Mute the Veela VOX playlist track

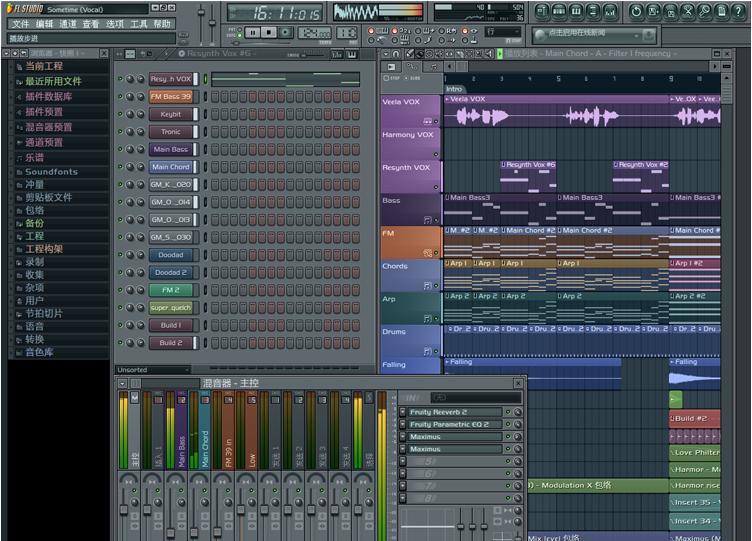pos(436,122)
